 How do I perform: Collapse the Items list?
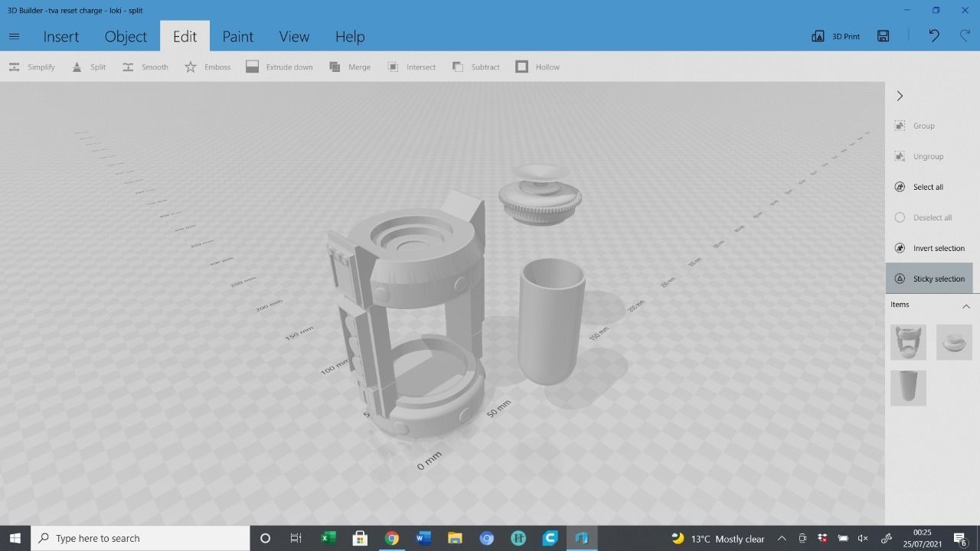(x=965, y=306)
